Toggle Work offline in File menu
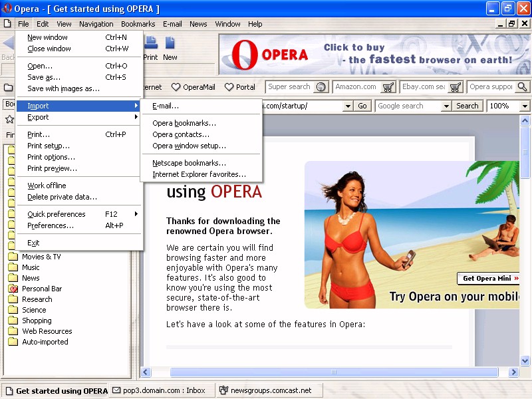Screen dimensions: 532x399 click(79, 186)
